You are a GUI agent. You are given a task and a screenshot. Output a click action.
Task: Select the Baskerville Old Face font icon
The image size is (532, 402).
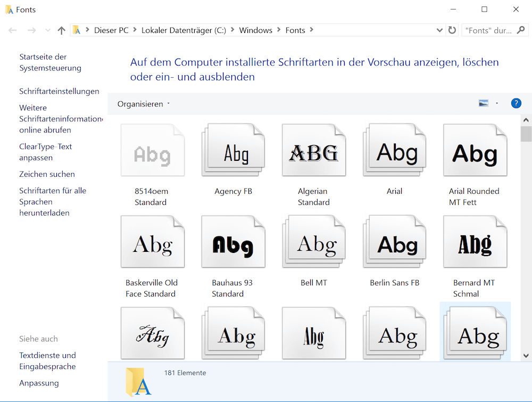(153, 242)
